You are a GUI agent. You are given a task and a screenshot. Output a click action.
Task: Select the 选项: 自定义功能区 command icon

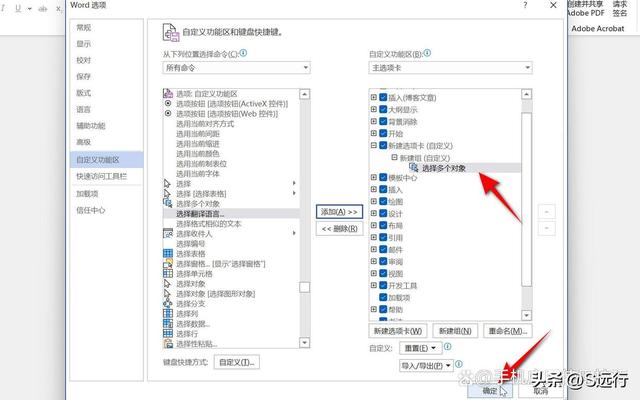click(168, 93)
